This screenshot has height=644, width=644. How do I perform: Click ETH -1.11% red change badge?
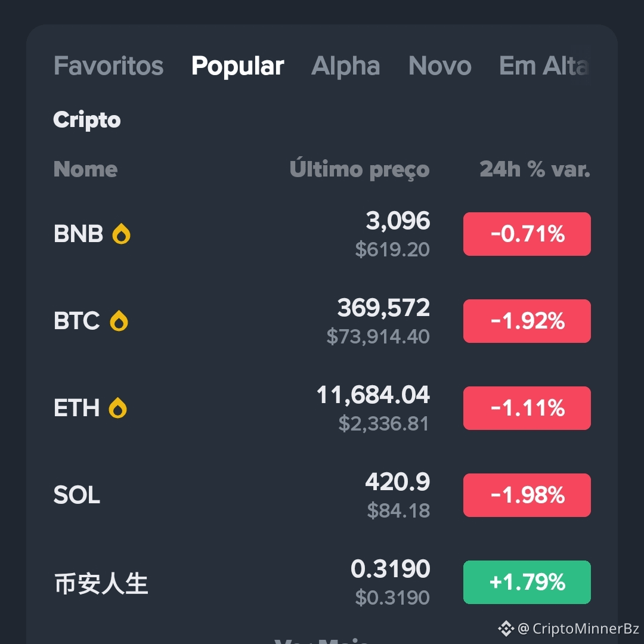(x=527, y=408)
